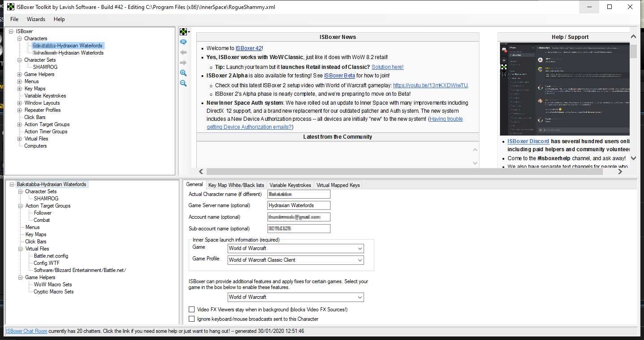Open the ISBoxer Discord link
Viewport: 644px width, 340px height.
click(528, 141)
